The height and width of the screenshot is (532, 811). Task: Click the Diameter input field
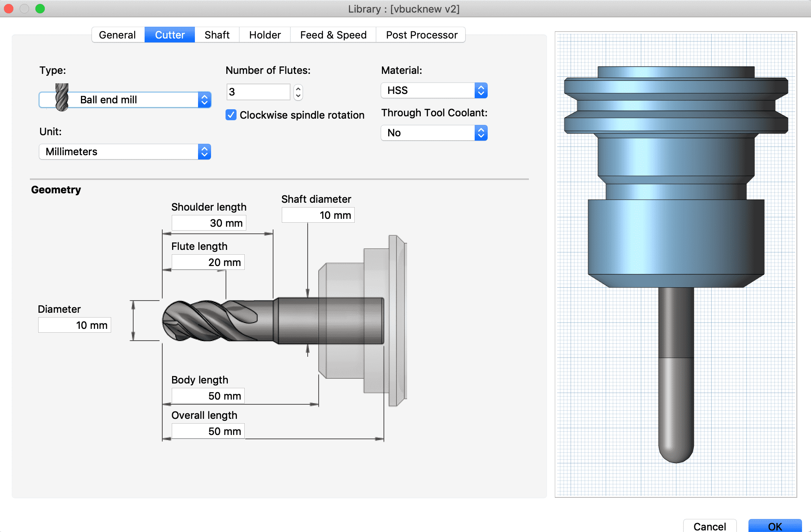[74, 325]
